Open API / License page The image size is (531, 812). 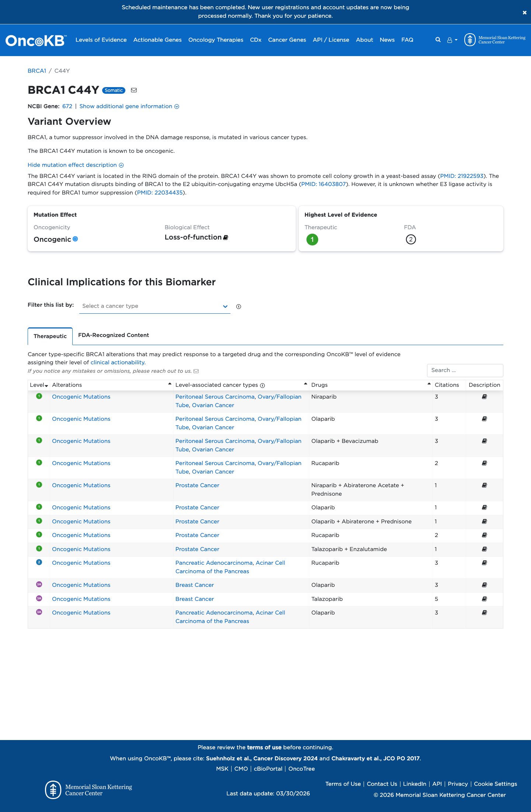(331, 40)
